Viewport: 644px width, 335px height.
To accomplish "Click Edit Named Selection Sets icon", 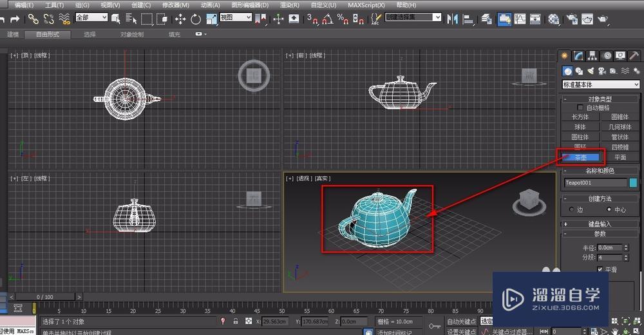I will 375,19.
